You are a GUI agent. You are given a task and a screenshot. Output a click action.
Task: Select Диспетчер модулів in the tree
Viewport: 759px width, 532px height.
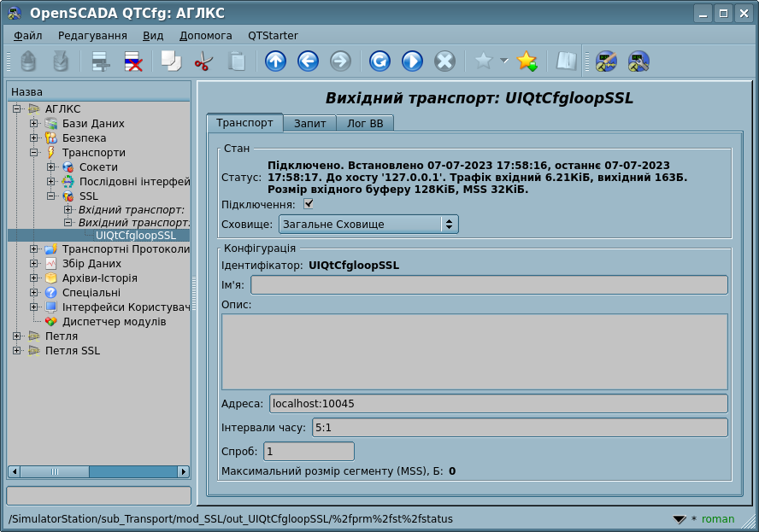pos(115,322)
